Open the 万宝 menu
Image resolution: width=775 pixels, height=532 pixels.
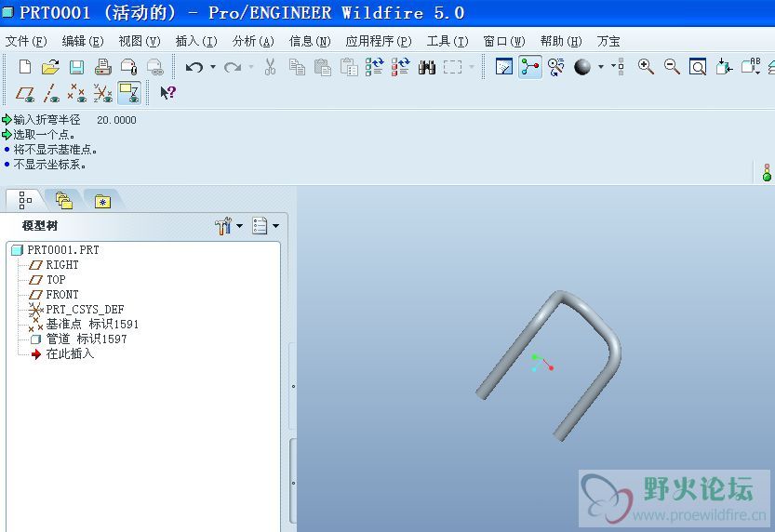[608, 41]
